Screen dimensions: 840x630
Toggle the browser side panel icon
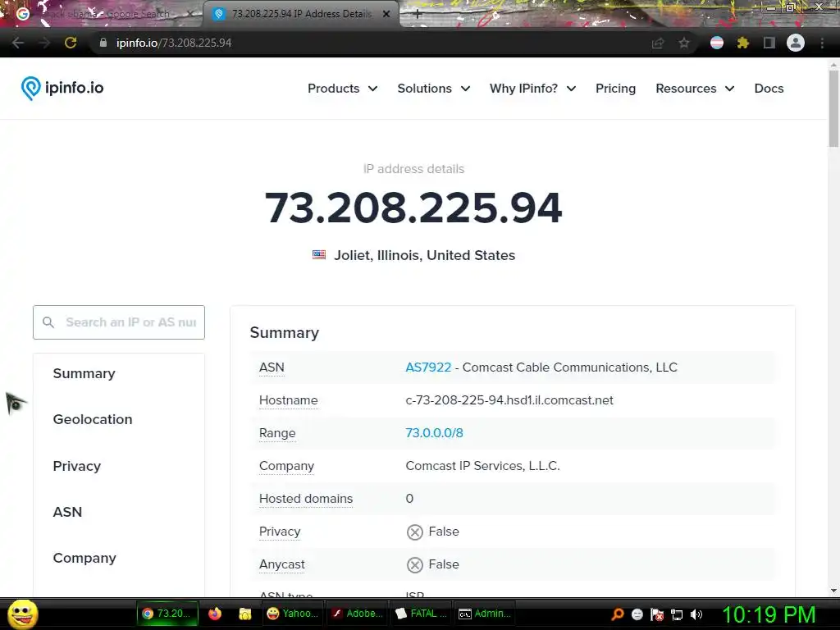click(x=769, y=43)
